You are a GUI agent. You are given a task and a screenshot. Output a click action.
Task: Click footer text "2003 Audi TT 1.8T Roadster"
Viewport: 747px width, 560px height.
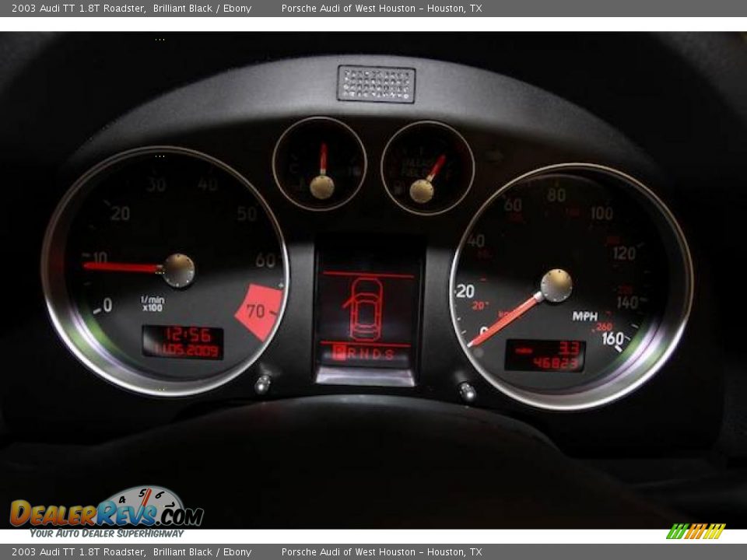[79, 552]
